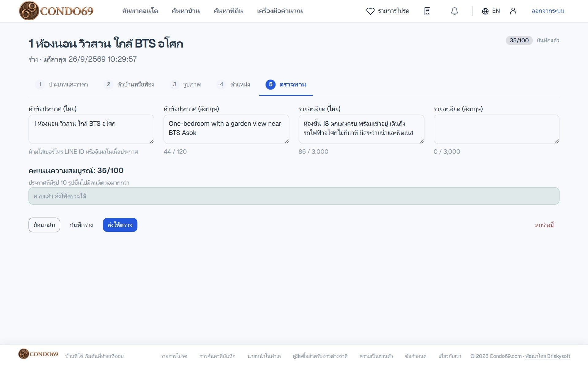Select step 5 ตรวจทาน tab
The width and height of the screenshot is (588, 368).
pyautogui.click(x=286, y=84)
